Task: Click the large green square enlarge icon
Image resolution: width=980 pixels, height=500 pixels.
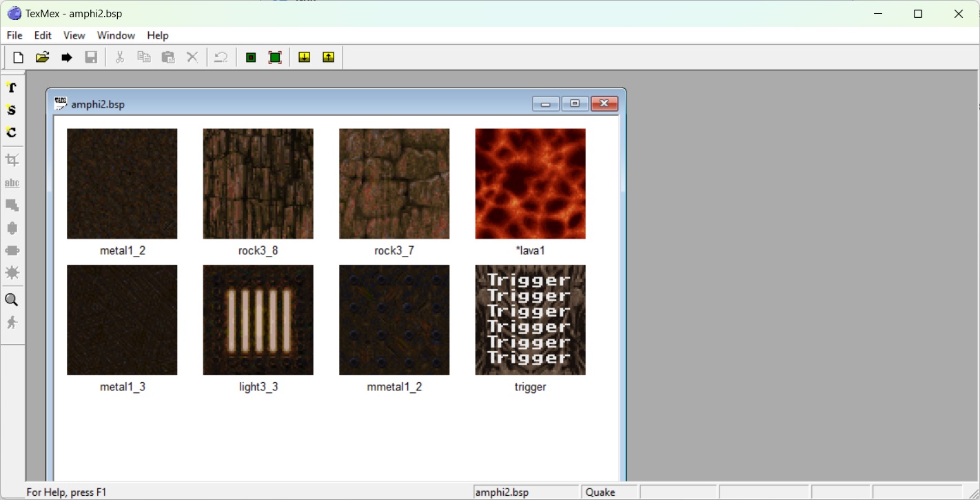Action: click(x=275, y=57)
